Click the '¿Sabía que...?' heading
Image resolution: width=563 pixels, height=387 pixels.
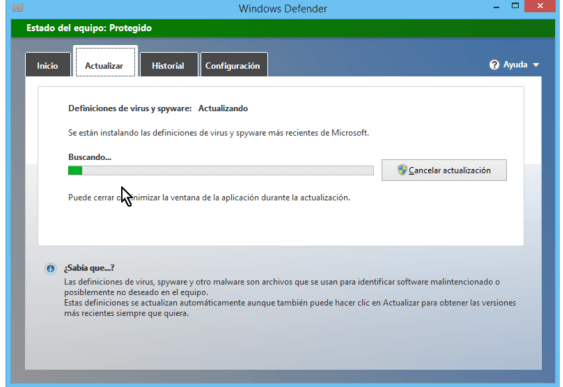89,268
